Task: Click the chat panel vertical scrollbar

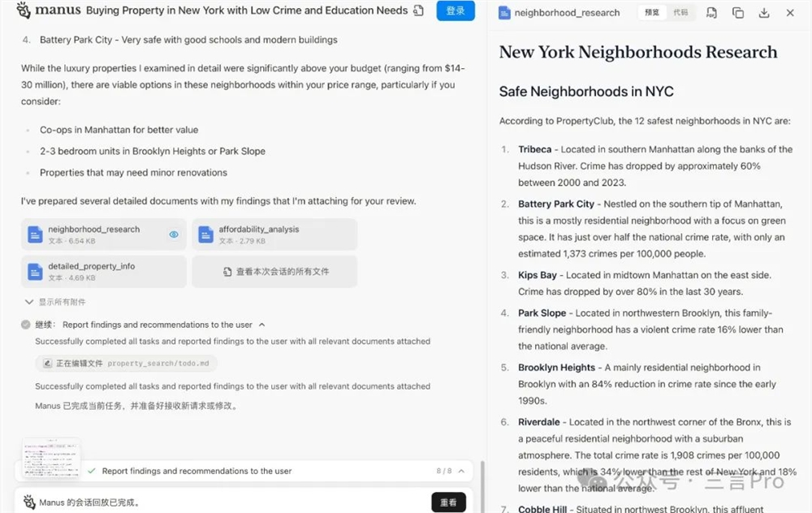Action: pyautogui.click(x=482, y=485)
